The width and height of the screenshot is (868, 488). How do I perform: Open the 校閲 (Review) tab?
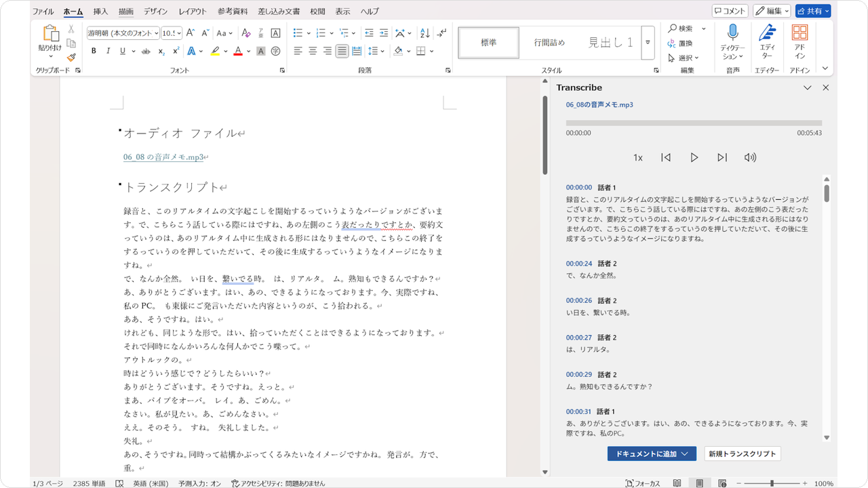pos(317,12)
